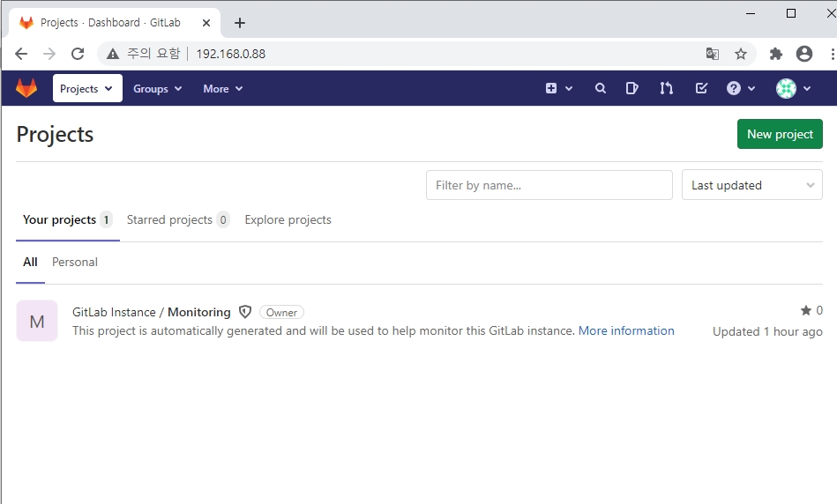
Task: Select the All sub-tab
Action: click(30, 262)
